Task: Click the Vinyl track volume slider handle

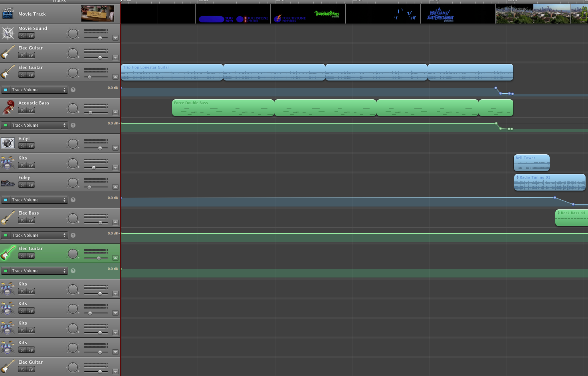Action: pyautogui.click(x=100, y=148)
